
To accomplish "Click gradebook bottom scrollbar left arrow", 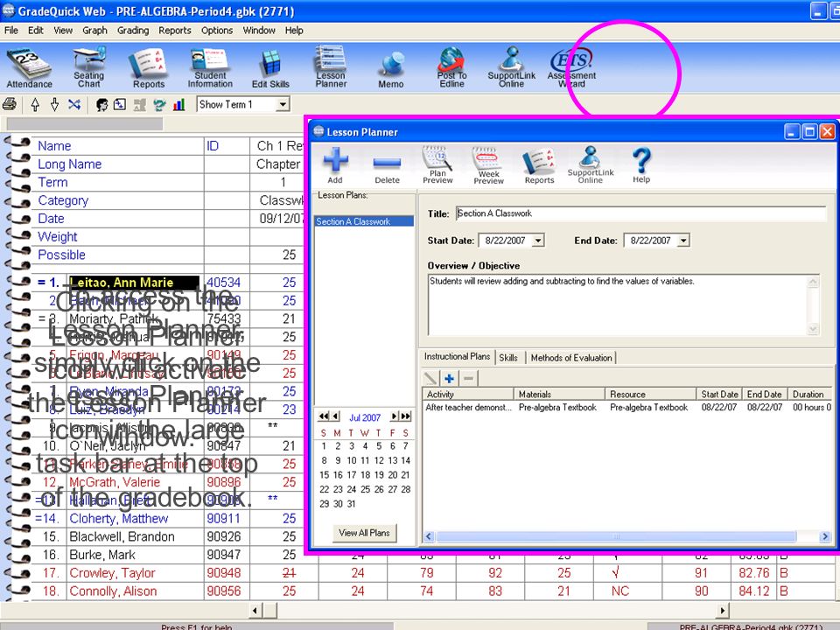I will coord(255,610).
